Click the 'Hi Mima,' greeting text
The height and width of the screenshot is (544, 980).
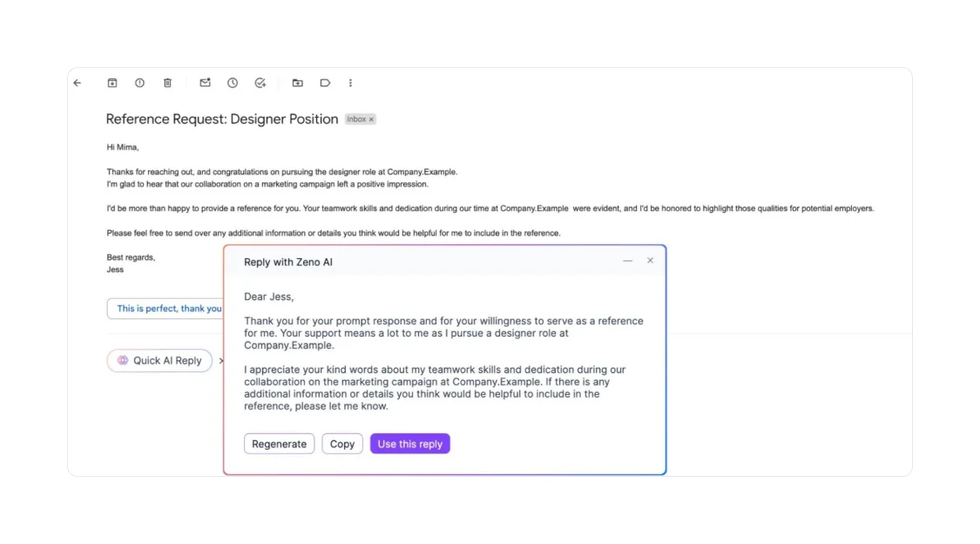[123, 147]
